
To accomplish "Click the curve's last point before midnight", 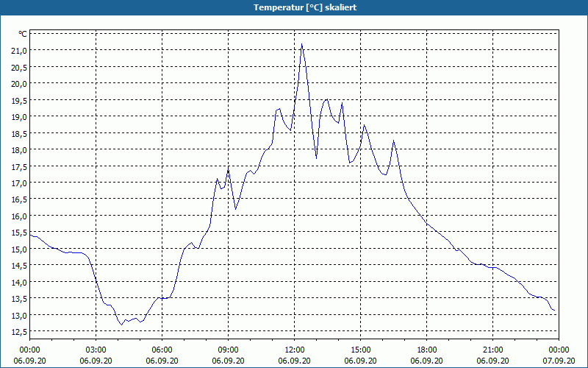I will [x=554, y=310].
